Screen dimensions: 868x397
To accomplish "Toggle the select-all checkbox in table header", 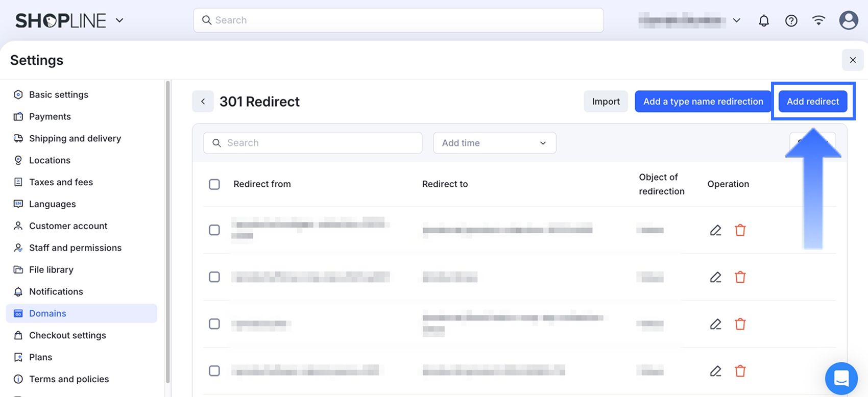I will (x=214, y=184).
